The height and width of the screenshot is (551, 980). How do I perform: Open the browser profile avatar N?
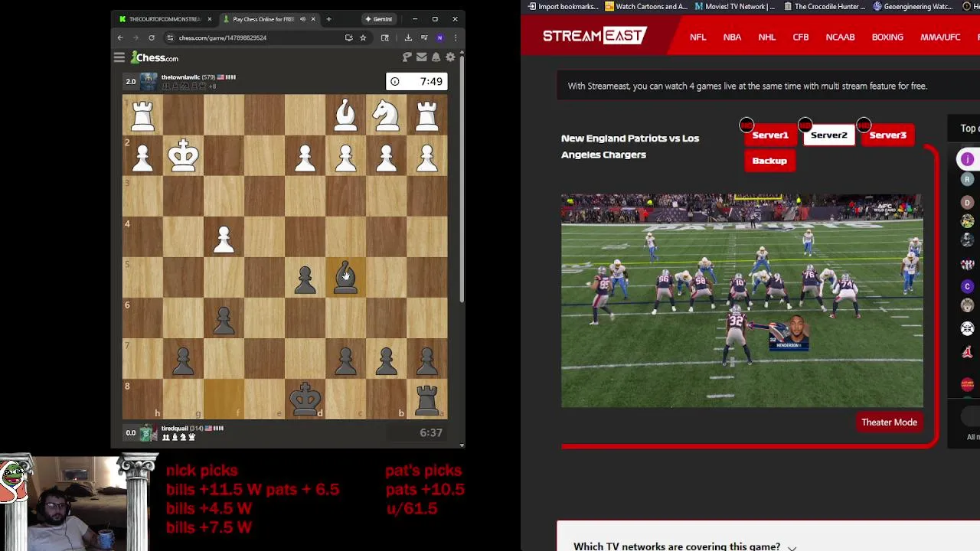click(439, 37)
